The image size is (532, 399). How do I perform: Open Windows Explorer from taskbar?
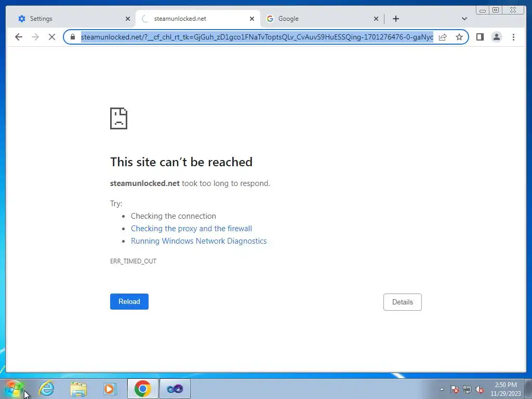click(x=78, y=389)
